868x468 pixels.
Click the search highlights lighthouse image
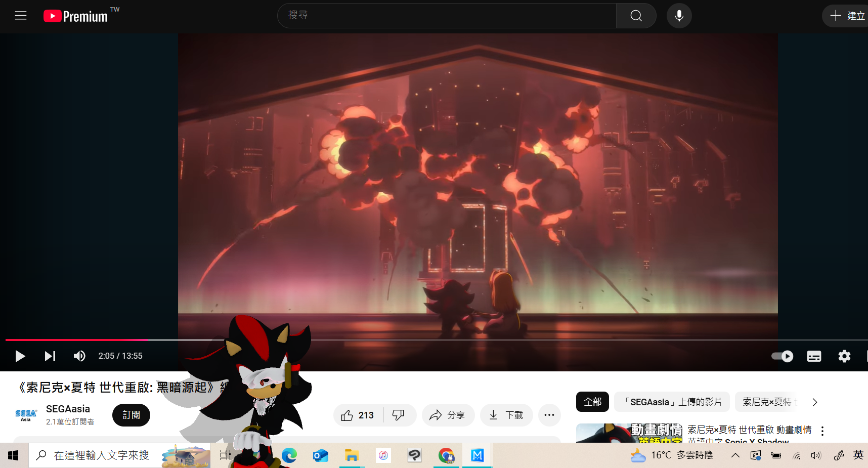(185, 456)
